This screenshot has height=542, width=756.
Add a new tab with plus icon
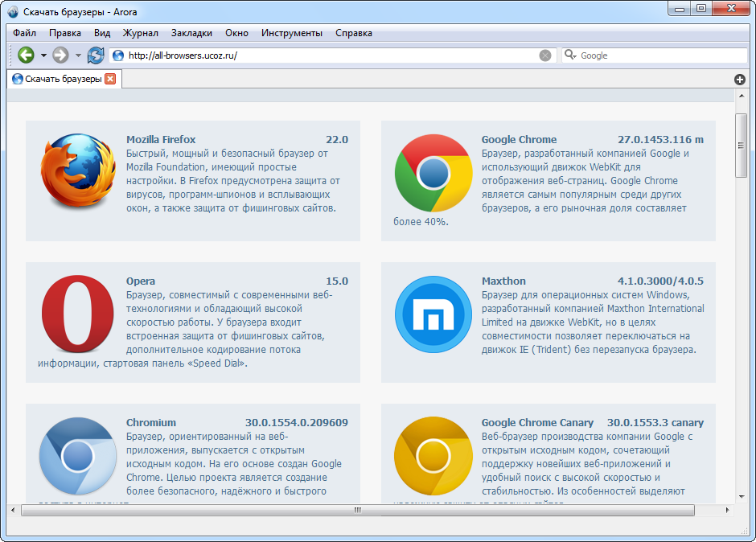pyautogui.click(x=740, y=80)
